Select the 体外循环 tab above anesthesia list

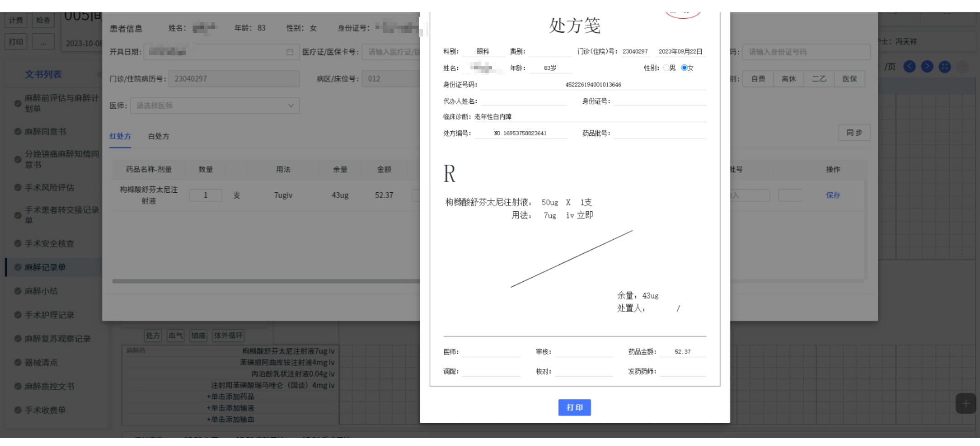pyautogui.click(x=229, y=336)
